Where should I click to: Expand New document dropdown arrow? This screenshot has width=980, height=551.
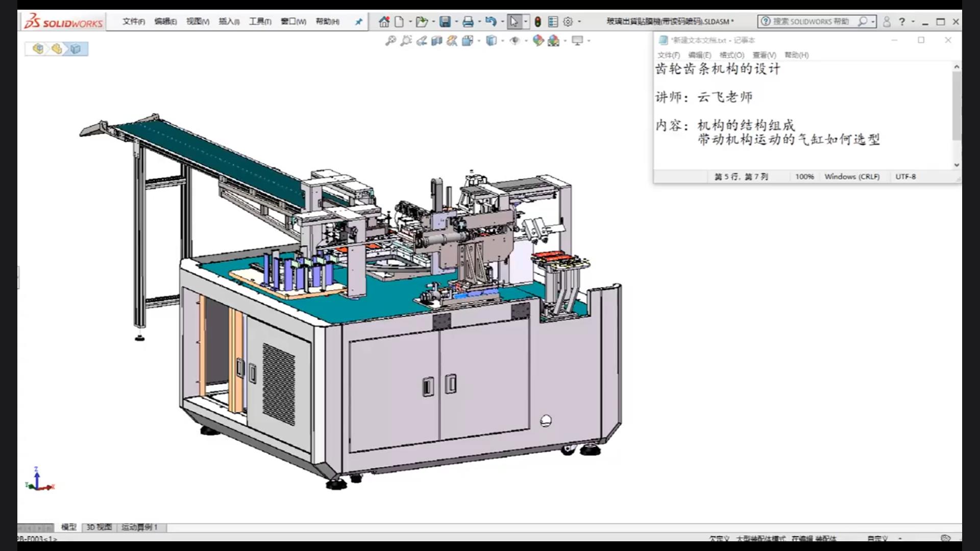tap(410, 21)
